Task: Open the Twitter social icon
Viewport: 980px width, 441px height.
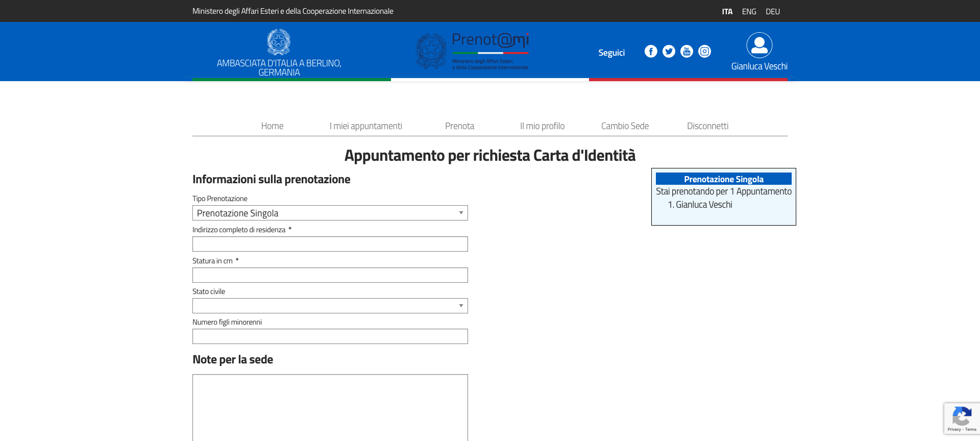Action: pyautogui.click(x=669, y=52)
